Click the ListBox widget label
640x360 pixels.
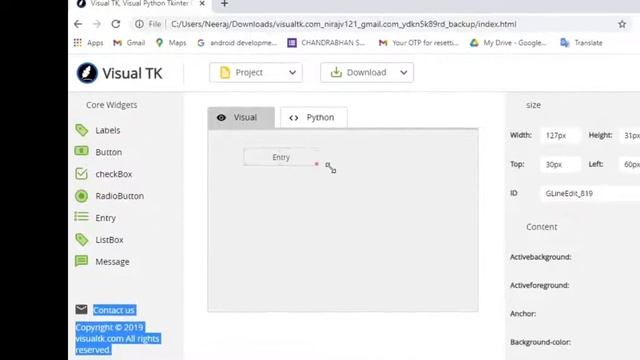pos(109,240)
